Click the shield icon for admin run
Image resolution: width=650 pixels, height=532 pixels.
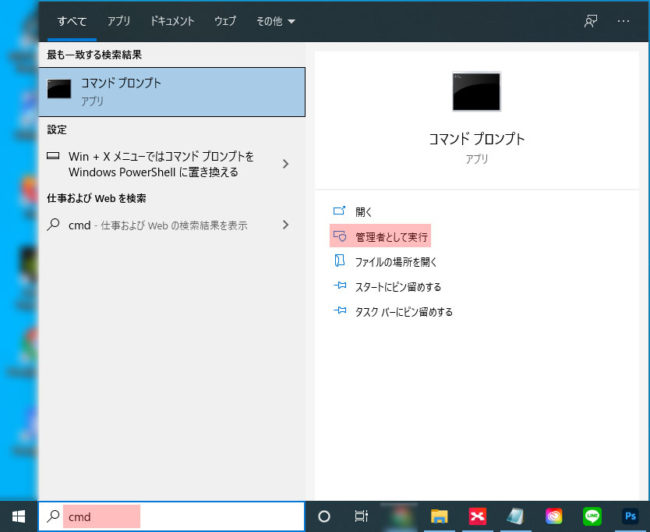pyautogui.click(x=340, y=236)
